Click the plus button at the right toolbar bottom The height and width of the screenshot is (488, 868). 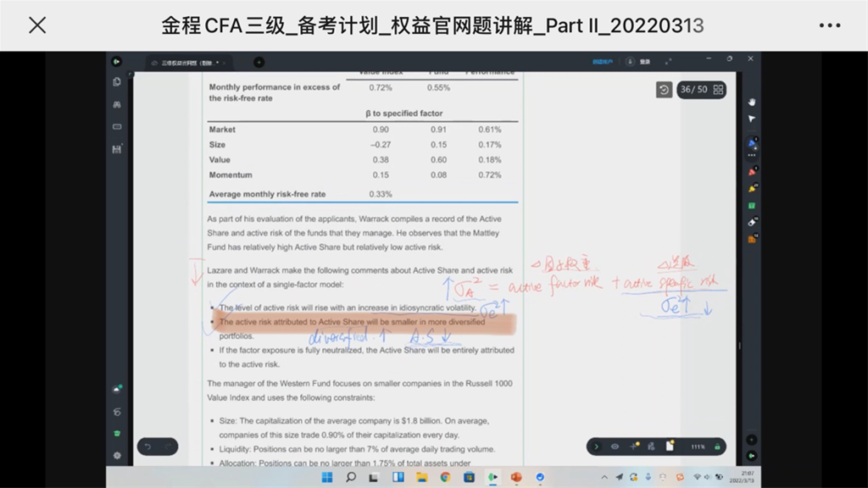tap(751, 440)
